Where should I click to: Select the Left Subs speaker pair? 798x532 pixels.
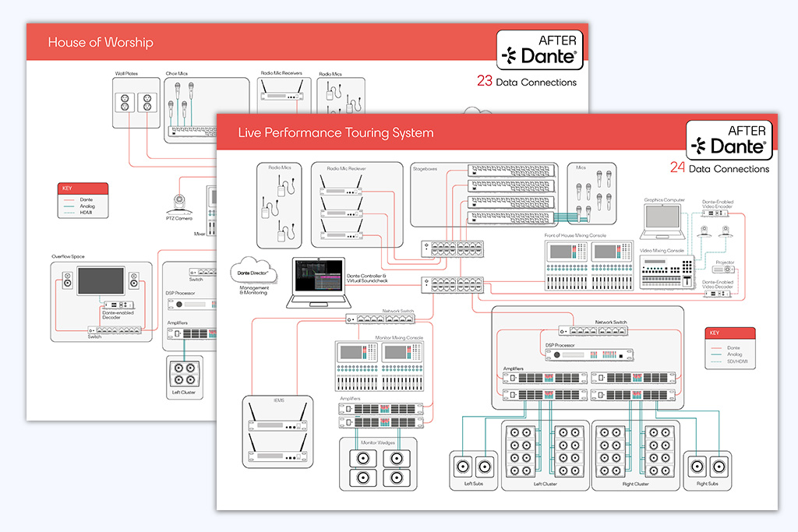473,467
